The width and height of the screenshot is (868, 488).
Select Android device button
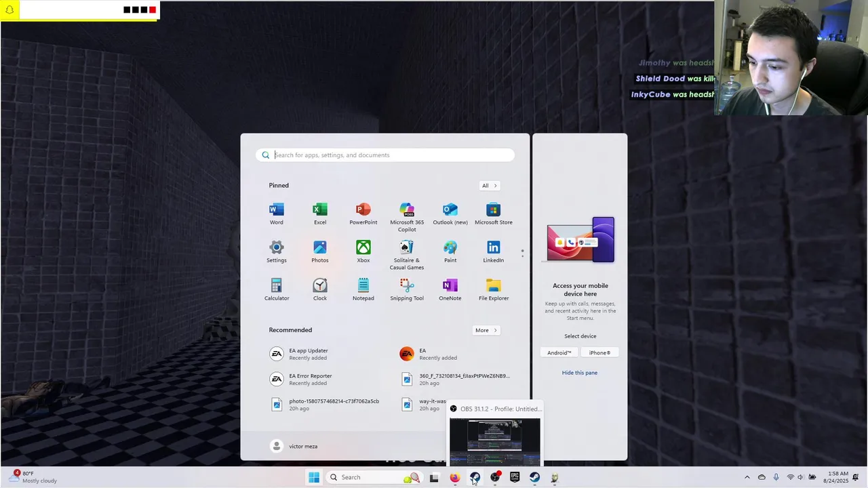[x=559, y=352]
